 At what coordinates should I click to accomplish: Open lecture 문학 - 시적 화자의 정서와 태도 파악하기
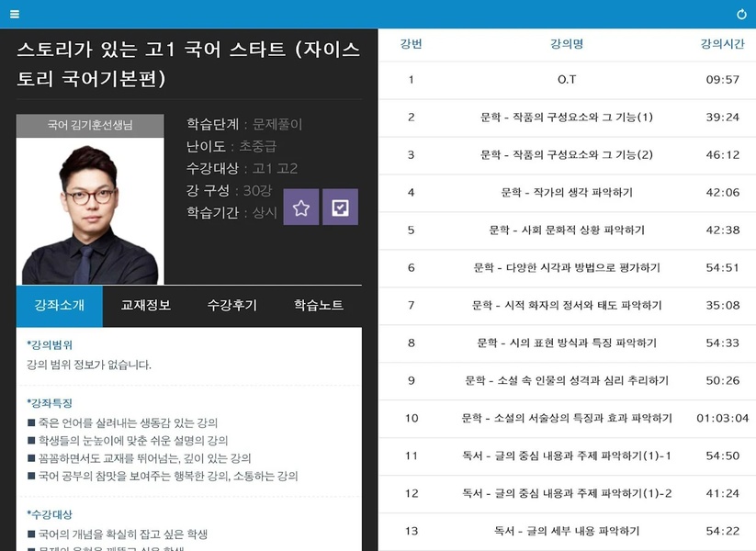click(x=567, y=306)
